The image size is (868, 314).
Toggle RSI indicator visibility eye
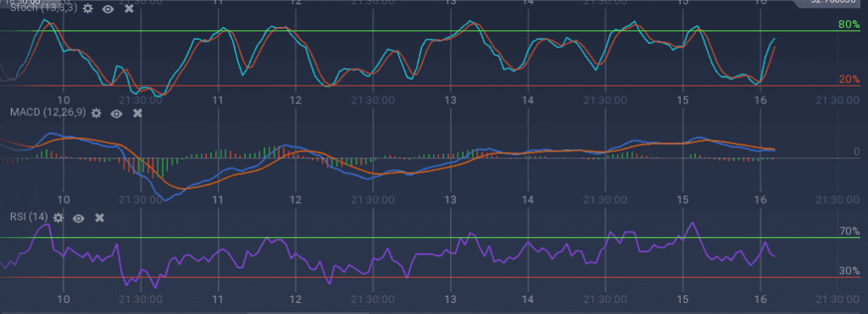pos(79,218)
